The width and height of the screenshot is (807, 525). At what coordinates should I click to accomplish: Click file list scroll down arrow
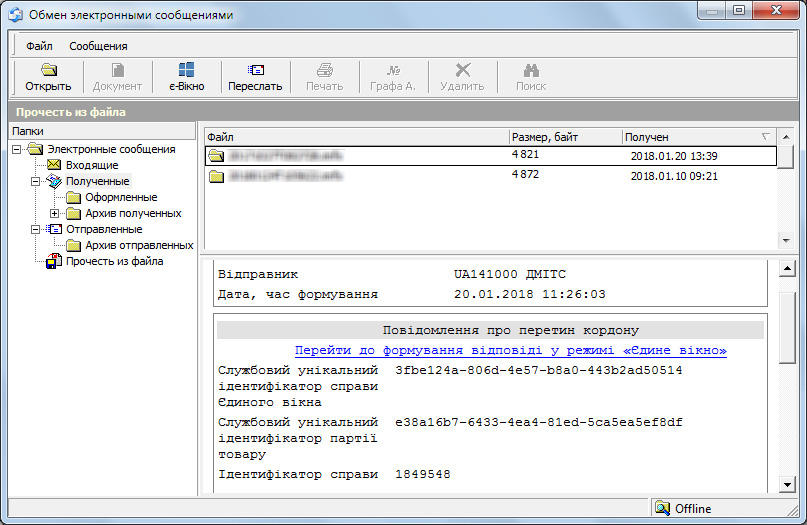tap(785, 240)
